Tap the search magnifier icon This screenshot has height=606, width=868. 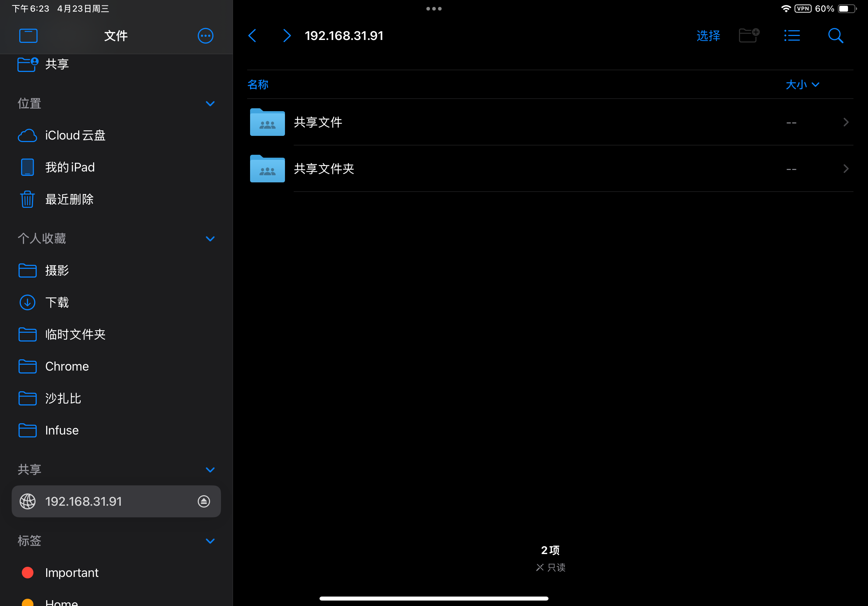(836, 36)
